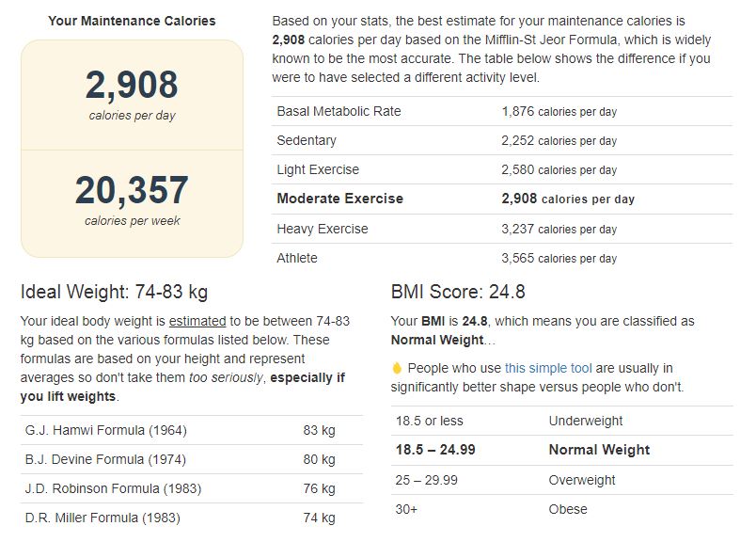Viewport: 756px width, 542px height.
Task: Click the 20,357 calories per week figure
Action: tap(132, 191)
